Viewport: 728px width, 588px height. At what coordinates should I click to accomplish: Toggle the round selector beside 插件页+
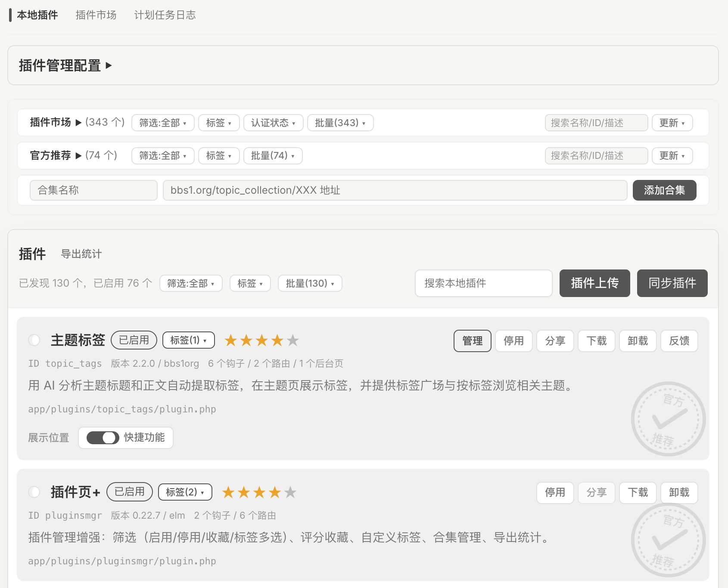pyautogui.click(x=34, y=492)
